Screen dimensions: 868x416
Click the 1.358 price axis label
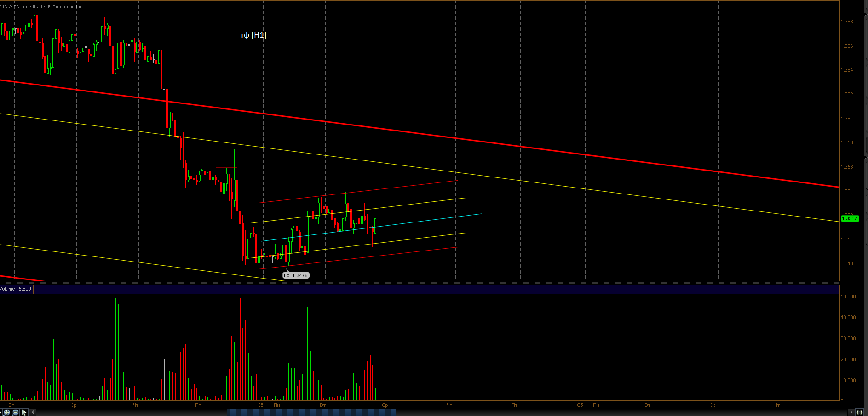pyautogui.click(x=846, y=142)
